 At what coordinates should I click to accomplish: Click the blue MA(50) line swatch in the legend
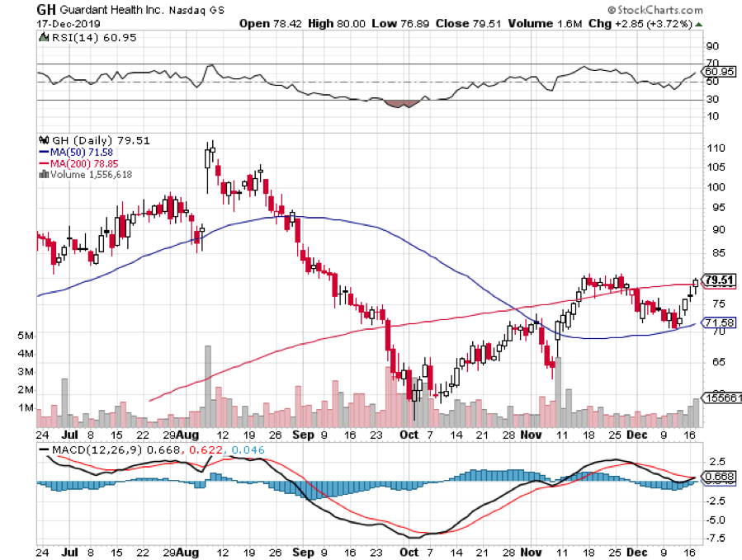(44, 153)
